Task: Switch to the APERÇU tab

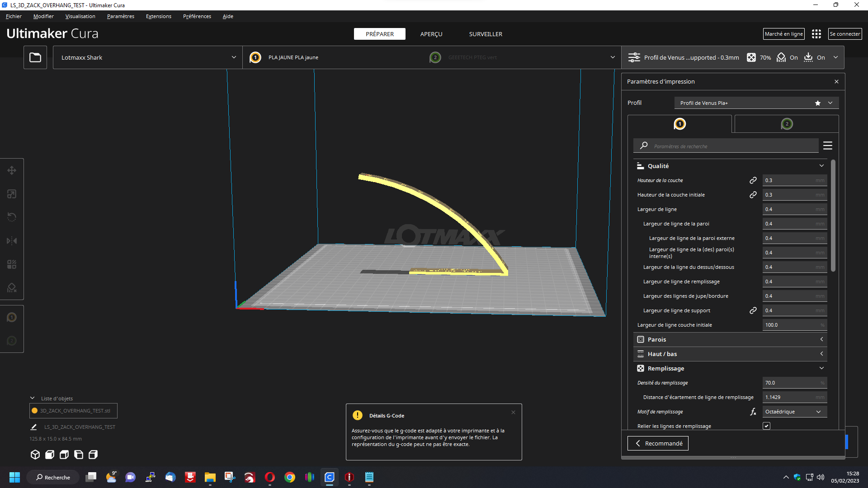Action: 431,34
